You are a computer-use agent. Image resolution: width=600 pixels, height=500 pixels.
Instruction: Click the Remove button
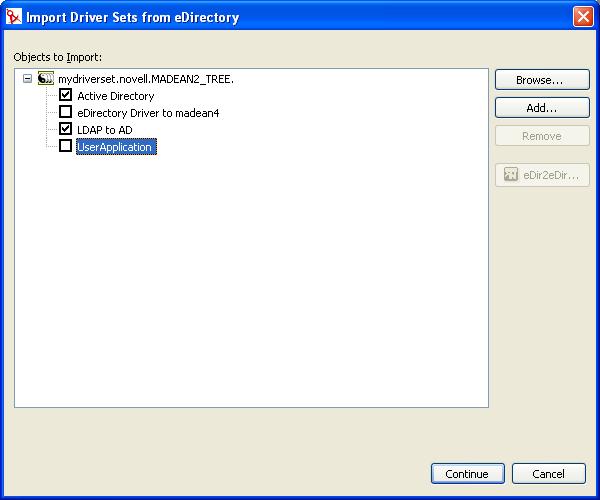coord(542,136)
